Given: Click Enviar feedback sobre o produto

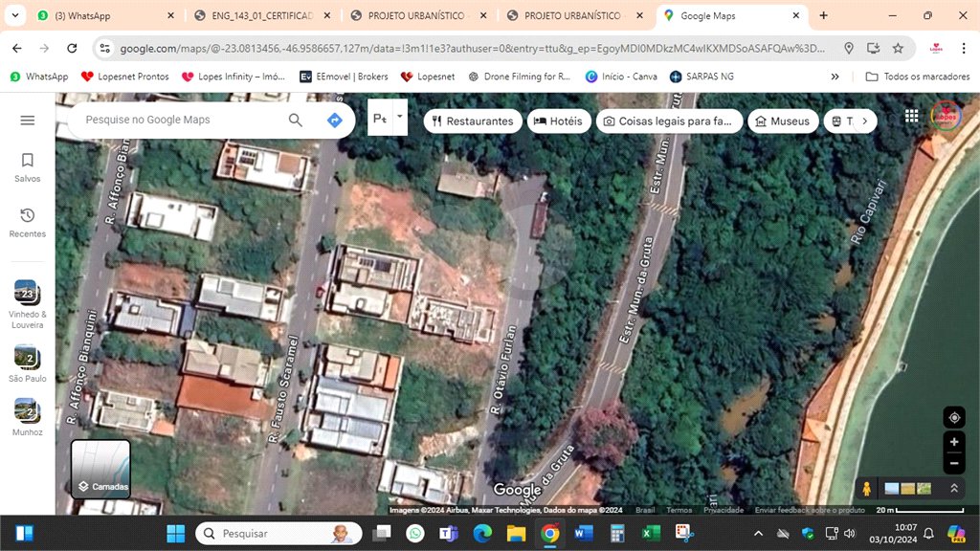Looking at the screenshot, I should (810, 511).
